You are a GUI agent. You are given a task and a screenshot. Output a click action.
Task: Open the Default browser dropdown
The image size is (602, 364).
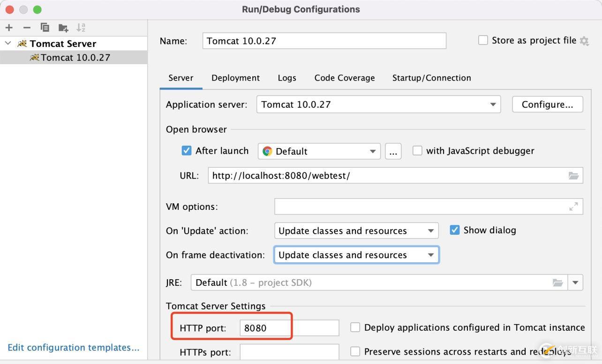[x=319, y=151]
